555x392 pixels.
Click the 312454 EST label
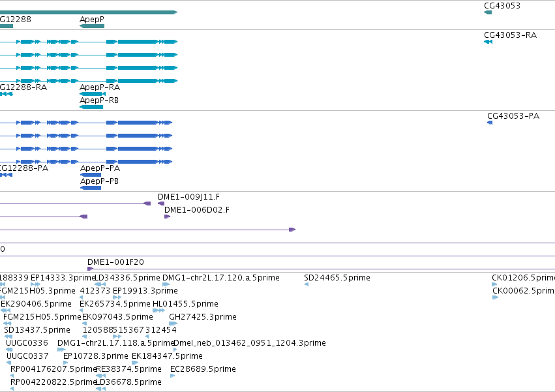click(161, 330)
